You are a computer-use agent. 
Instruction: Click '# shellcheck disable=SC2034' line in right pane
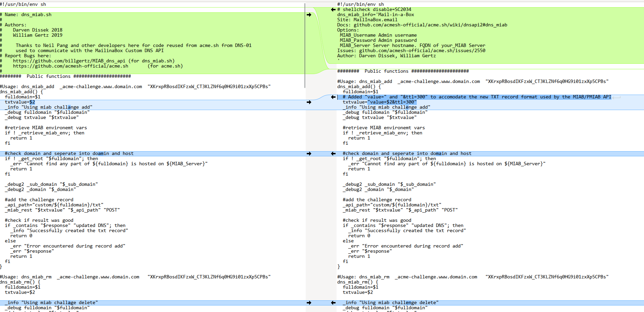[374, 10]
